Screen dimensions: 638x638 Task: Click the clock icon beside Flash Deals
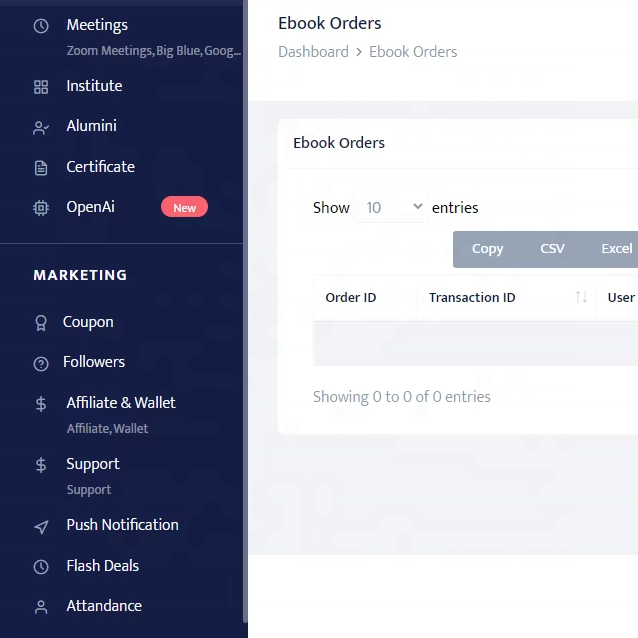(x=41, y=567)
